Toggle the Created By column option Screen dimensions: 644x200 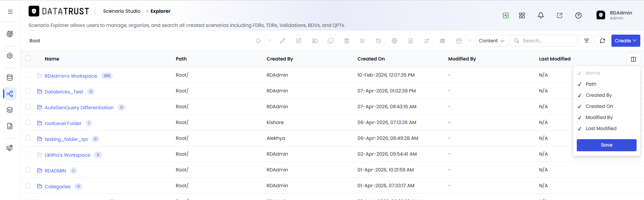pyautogui.click(x=606, y=95)
